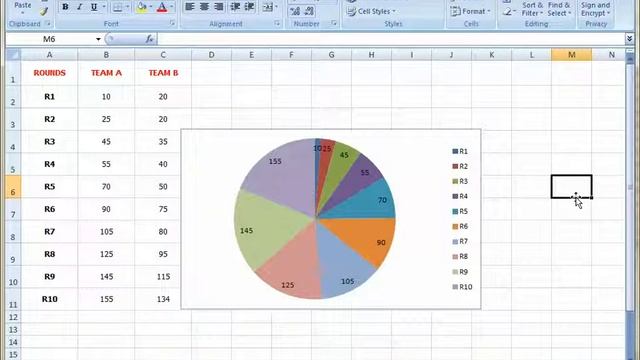Click Increase Indent icon
The height and width of the screenshot is (360, 640).
(x=249, y=7)
